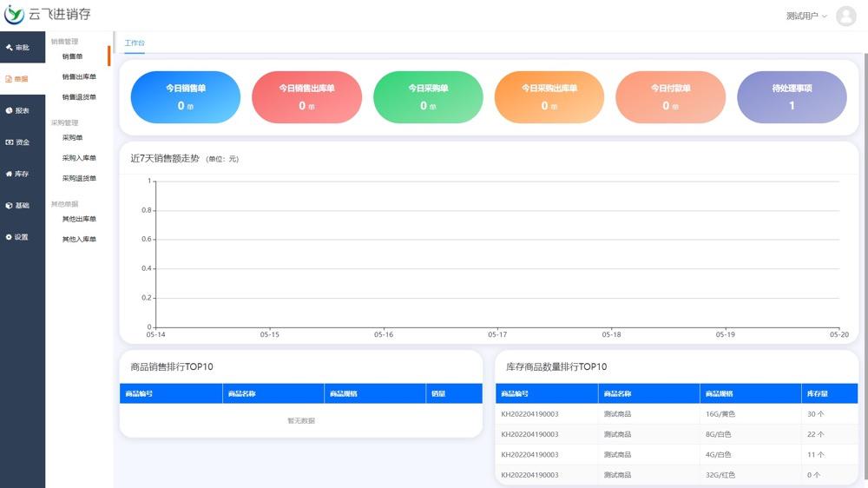
Task: Click the 云飞进销存 logo
Action: 48,15
